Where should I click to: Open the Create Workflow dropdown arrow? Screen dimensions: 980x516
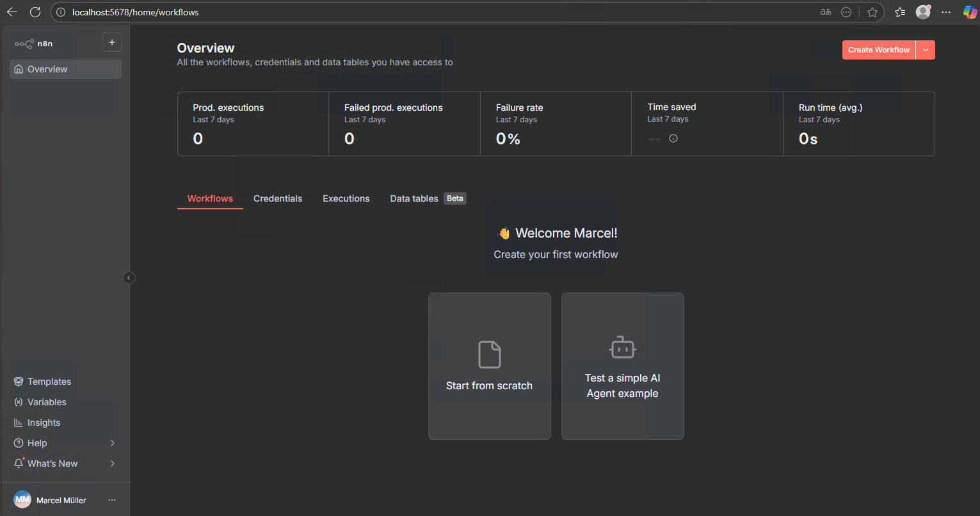click(926, 50)
